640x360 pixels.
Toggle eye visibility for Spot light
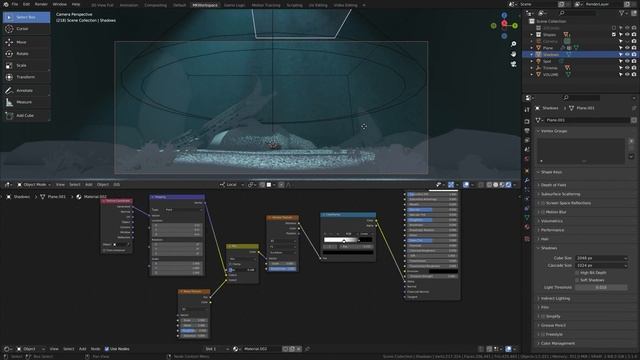[627, 61]
